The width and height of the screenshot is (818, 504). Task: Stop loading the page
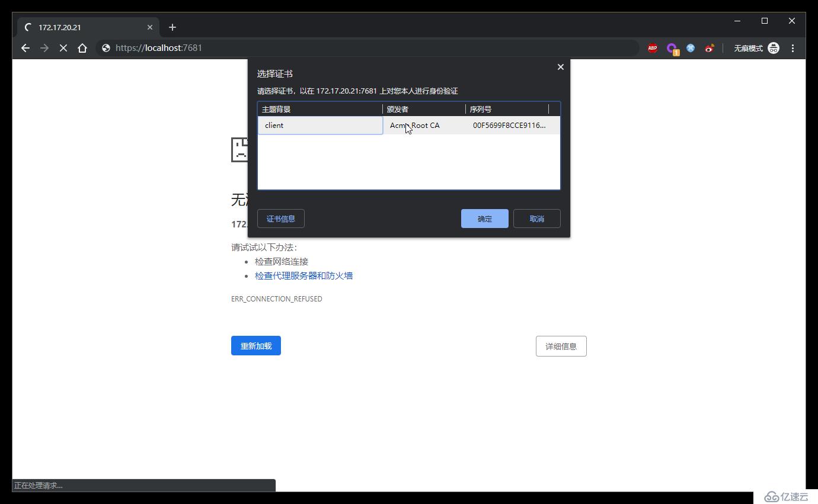[x=63, y=48]
